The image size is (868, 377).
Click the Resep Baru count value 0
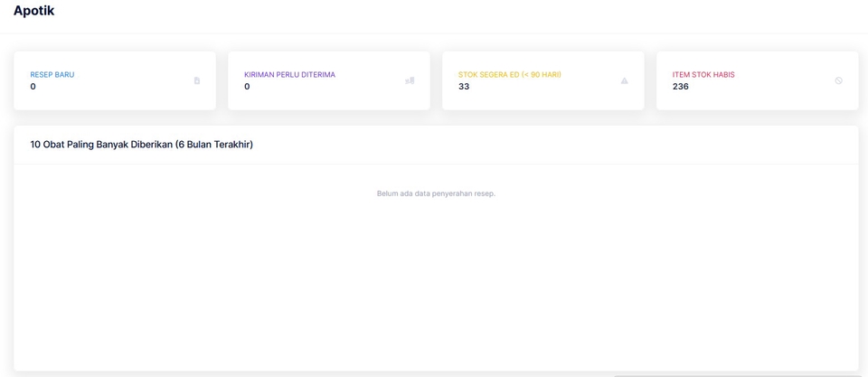(33, 87)
